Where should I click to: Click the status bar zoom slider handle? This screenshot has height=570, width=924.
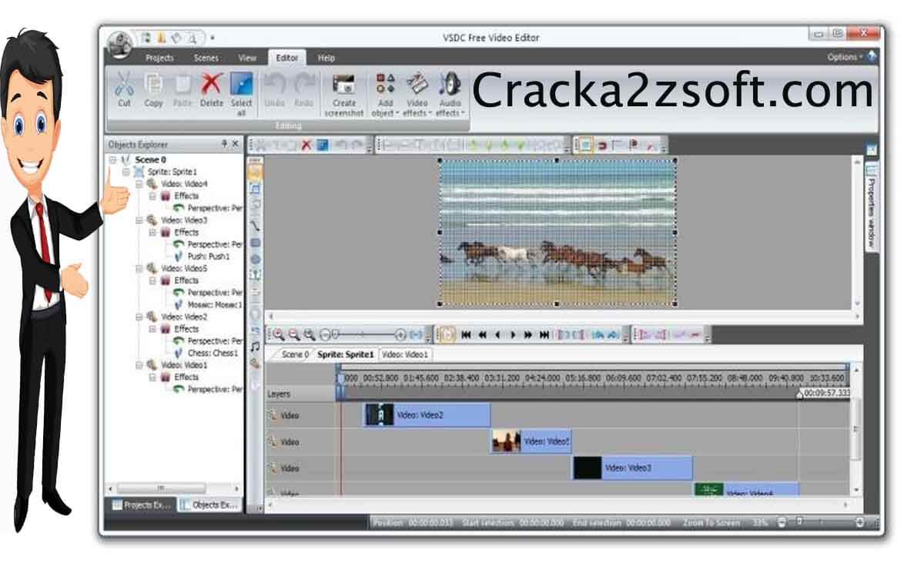point(798,522)
